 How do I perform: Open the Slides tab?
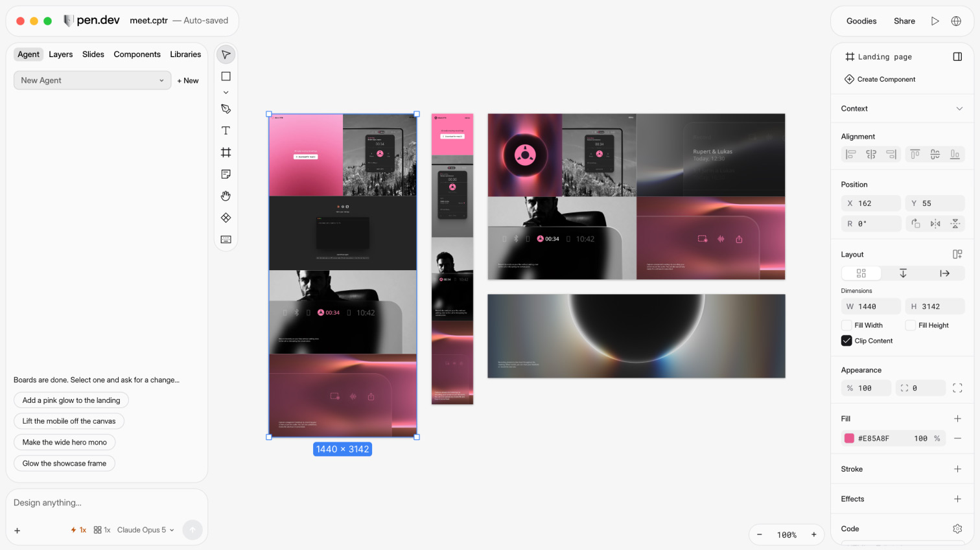pos(93,54)
